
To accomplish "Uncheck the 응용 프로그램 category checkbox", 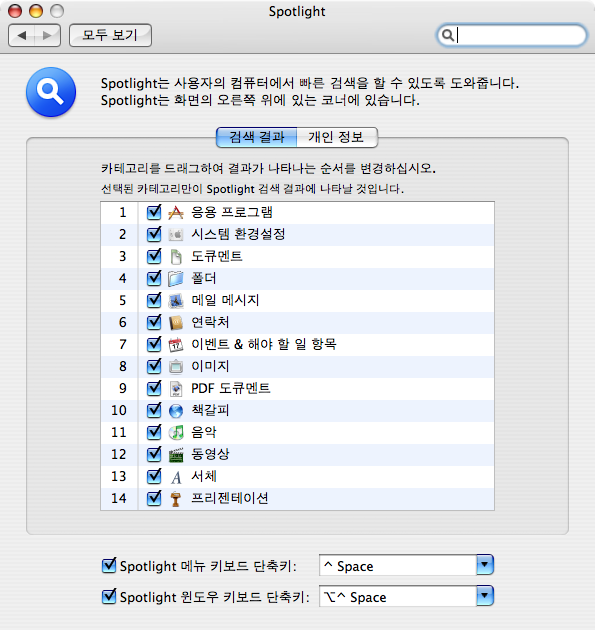I will click(x=154, y=212).
